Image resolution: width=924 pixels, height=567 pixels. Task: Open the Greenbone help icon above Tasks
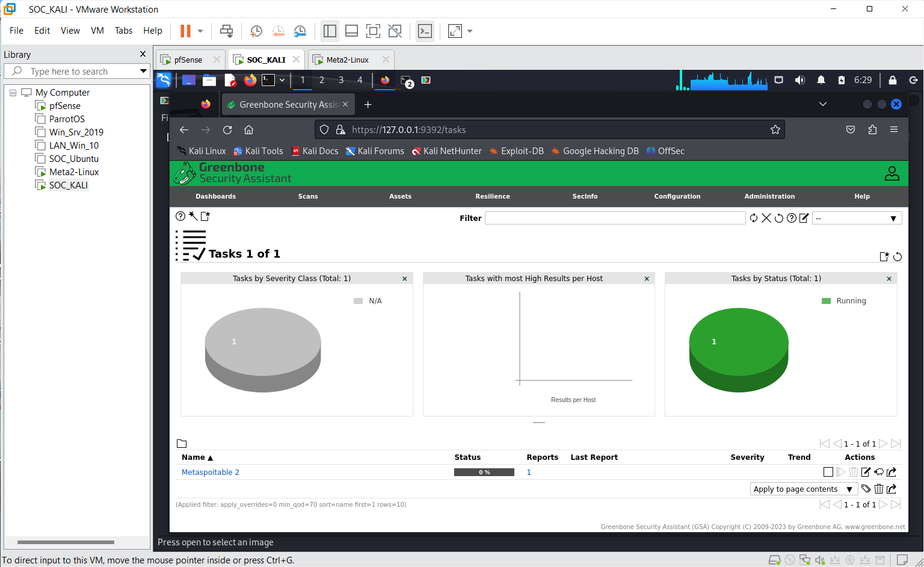coord(180,216)
